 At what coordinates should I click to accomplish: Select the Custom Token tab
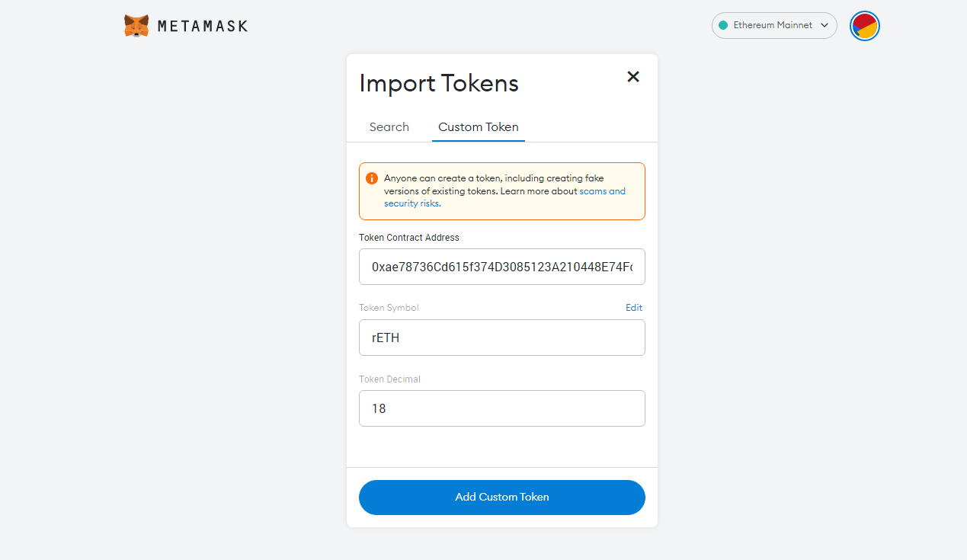coord(479,127)
